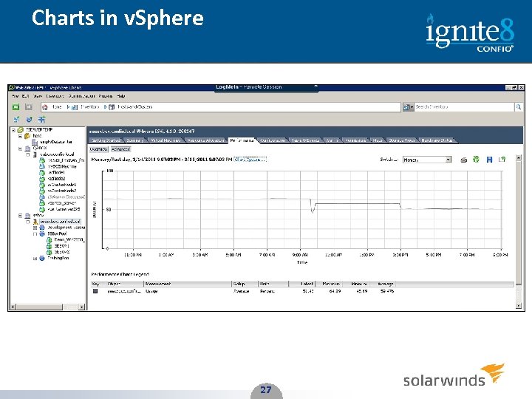Switch to the Tasks & Events tab
Viewport: 532px width, 399px height.
click(305, 140)
